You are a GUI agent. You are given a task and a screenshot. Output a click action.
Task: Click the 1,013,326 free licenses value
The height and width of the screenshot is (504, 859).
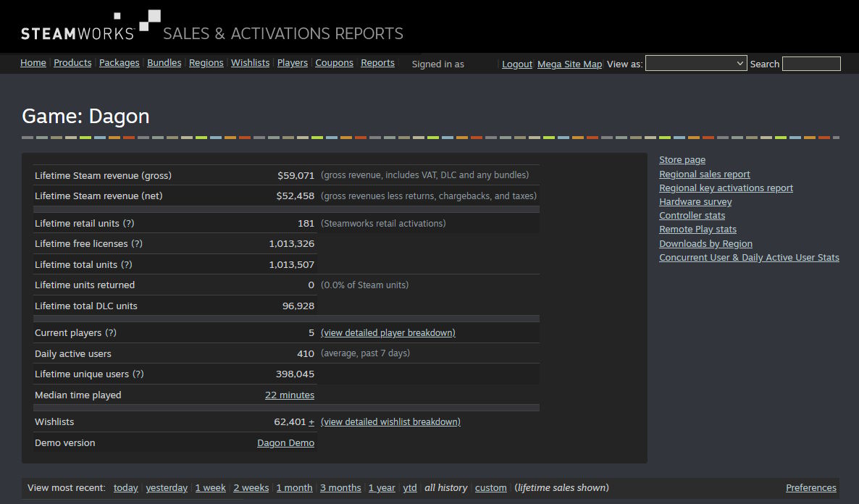[291, 243]
